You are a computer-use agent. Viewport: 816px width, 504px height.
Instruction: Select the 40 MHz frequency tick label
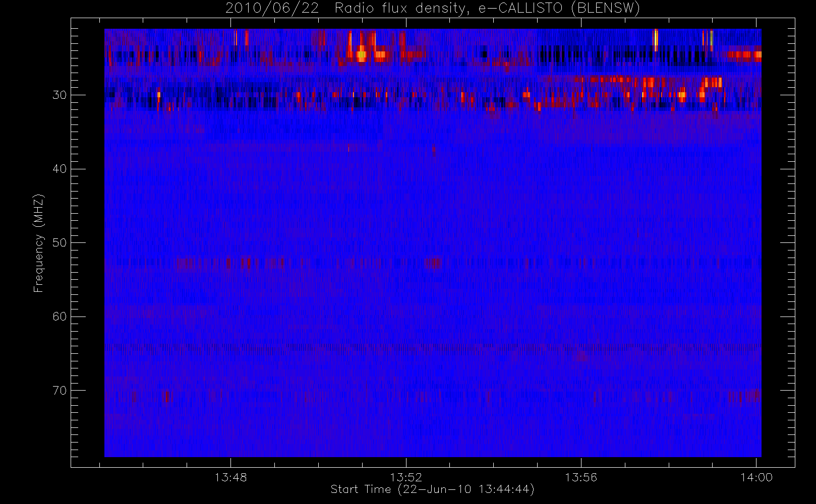[x=60, y=169]
